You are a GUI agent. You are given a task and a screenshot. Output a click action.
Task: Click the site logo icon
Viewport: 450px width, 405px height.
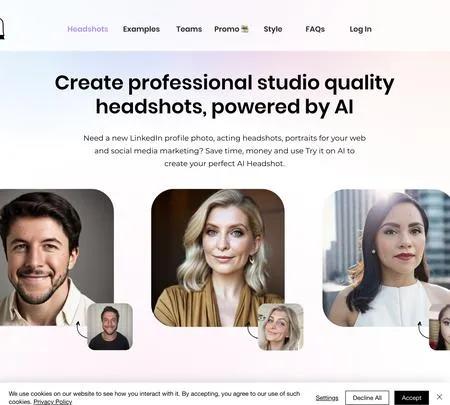click(2, 29)
